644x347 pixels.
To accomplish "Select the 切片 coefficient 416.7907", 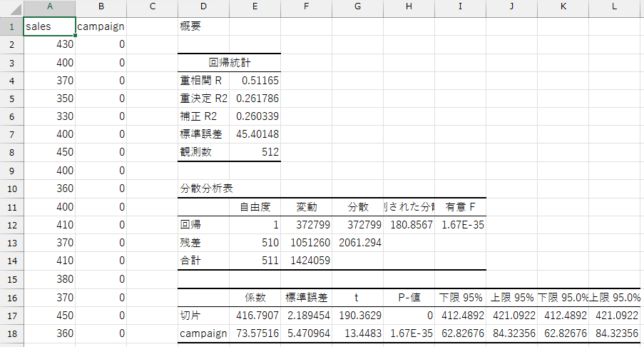I will pos(255,314).
